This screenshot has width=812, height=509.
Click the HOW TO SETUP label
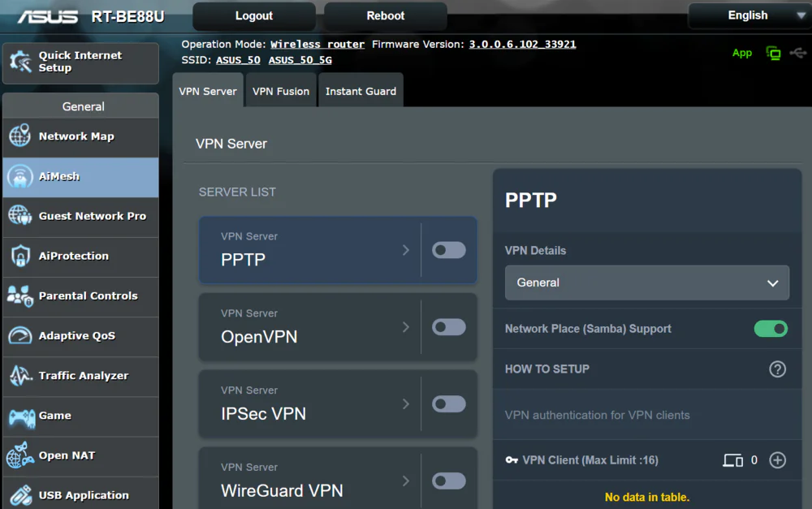(x=546, y=369)
